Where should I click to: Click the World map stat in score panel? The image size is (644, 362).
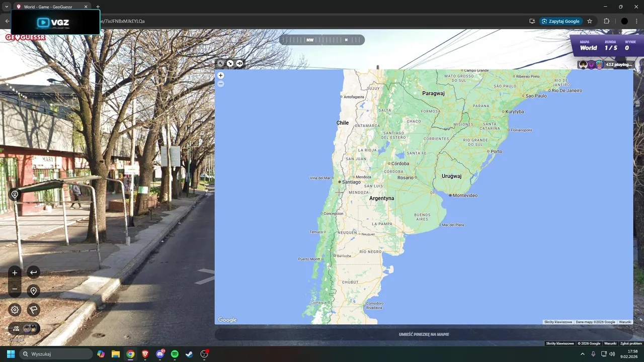588,46
